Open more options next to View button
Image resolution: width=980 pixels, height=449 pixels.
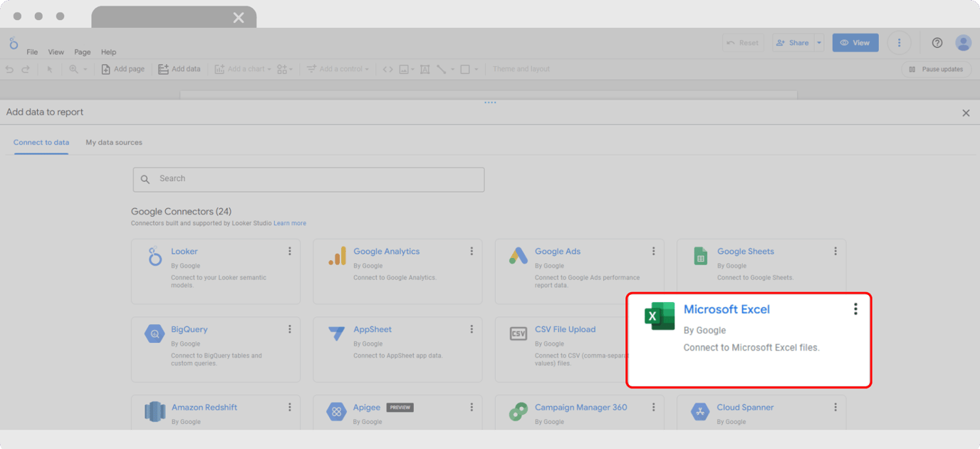tap(899, 43)
